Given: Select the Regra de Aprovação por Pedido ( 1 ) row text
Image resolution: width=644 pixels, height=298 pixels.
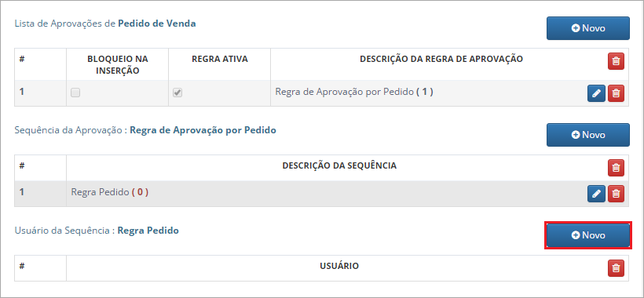Looking at the screenshot, I should click(354, 92).
